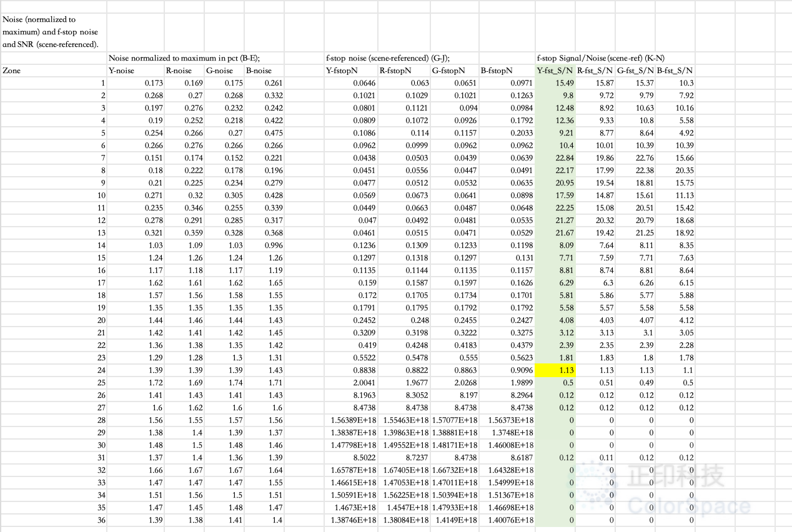
Task: Click the 'R-fstopN' column header
Action: coord(404,71)
